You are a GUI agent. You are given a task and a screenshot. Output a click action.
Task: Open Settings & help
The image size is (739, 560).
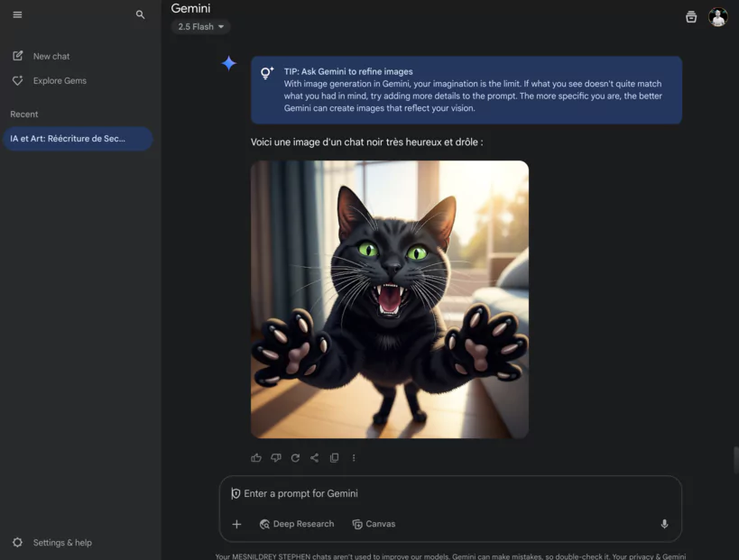(x=51, y=543)
